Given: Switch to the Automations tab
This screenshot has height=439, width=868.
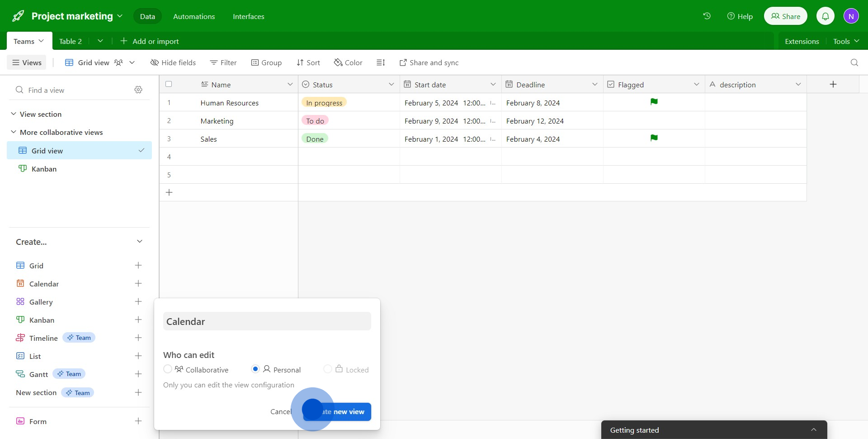Looking at the screenshot, I should [x=194, y=16].
